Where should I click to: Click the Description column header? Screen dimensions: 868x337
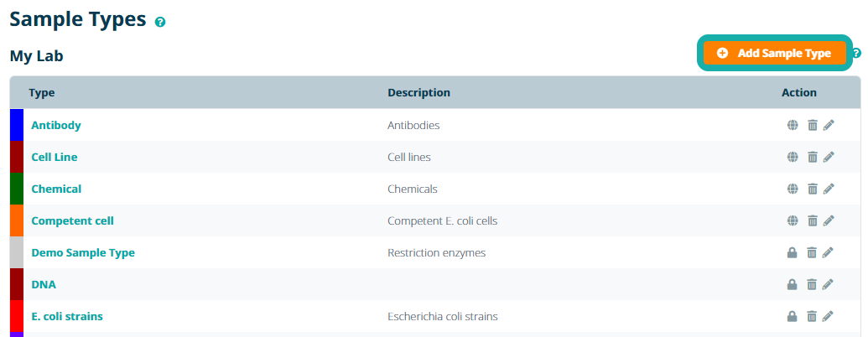pyautogui.click(x=418, y=92)
